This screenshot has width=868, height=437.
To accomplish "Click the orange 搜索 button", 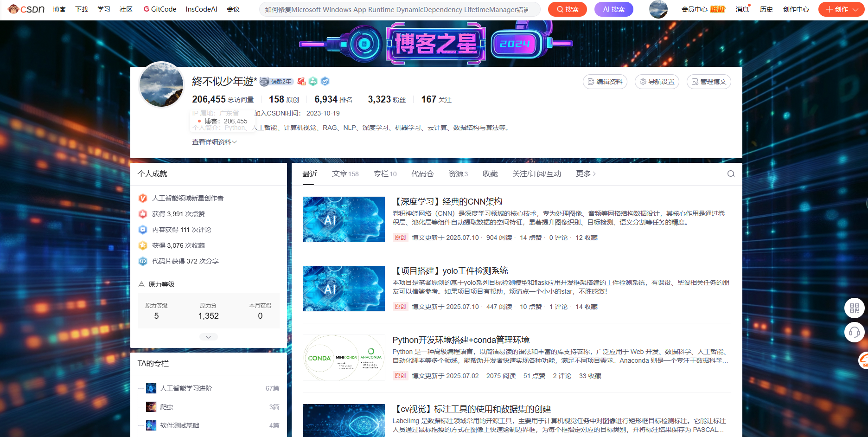I will click(x=568, y=9).
